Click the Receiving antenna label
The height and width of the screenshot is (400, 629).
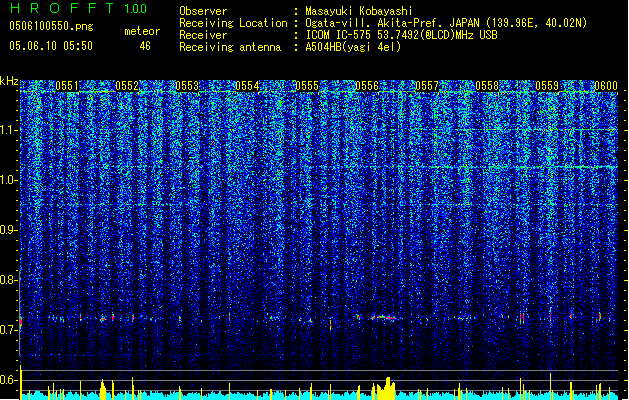(230, 47)
